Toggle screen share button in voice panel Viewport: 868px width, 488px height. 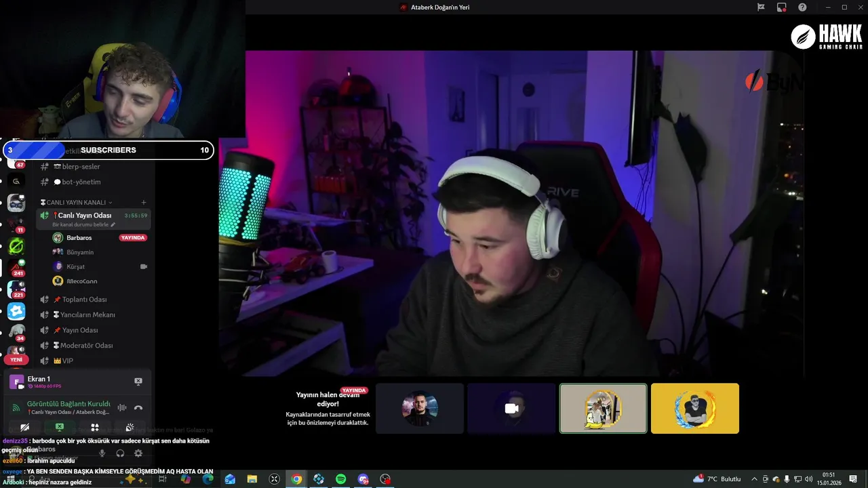point(60,428)
